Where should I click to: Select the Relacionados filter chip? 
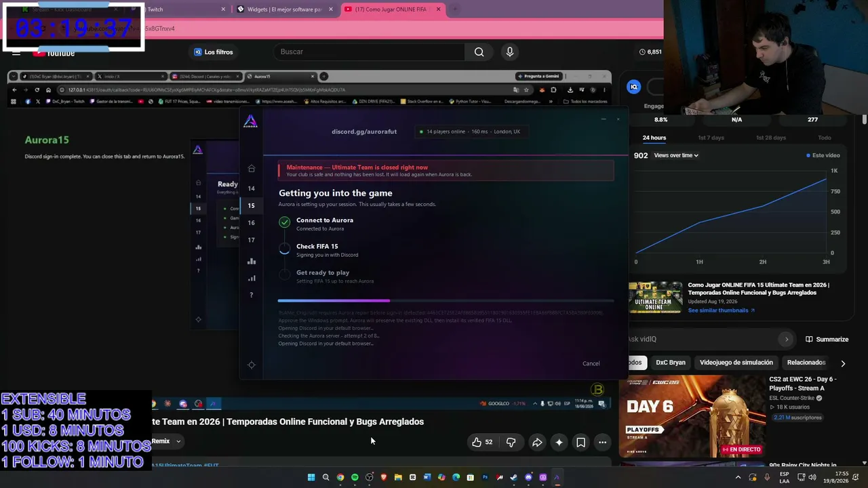pos(806,363)
